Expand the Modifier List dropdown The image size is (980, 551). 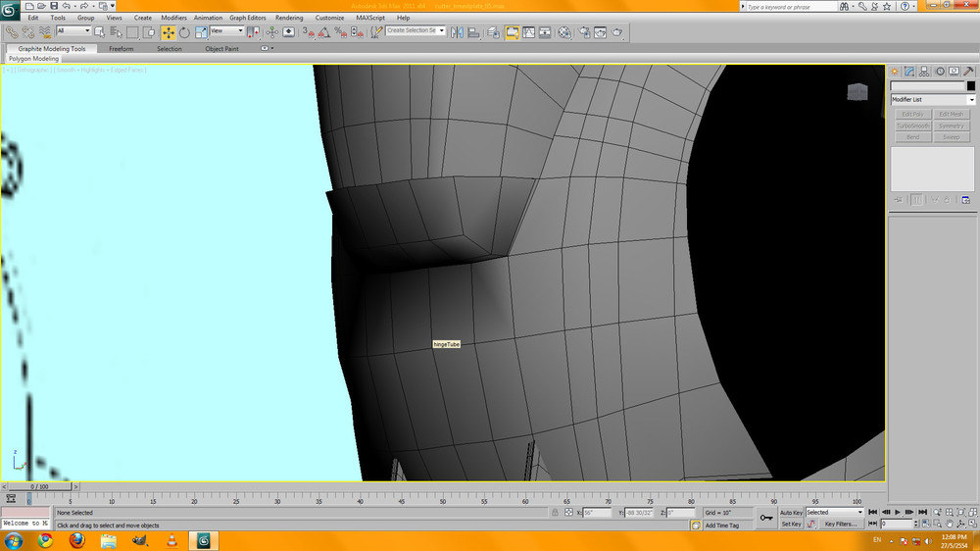(x=971, y=100)
